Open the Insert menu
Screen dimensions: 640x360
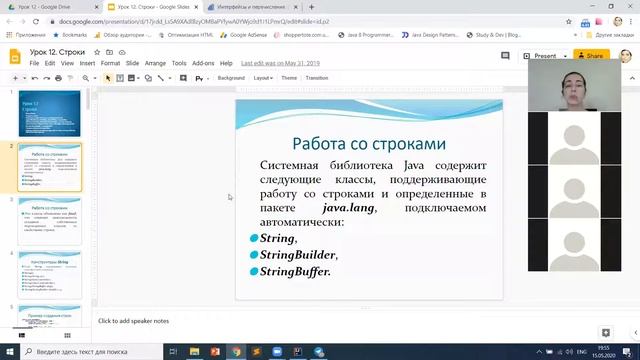click(87, 63)
